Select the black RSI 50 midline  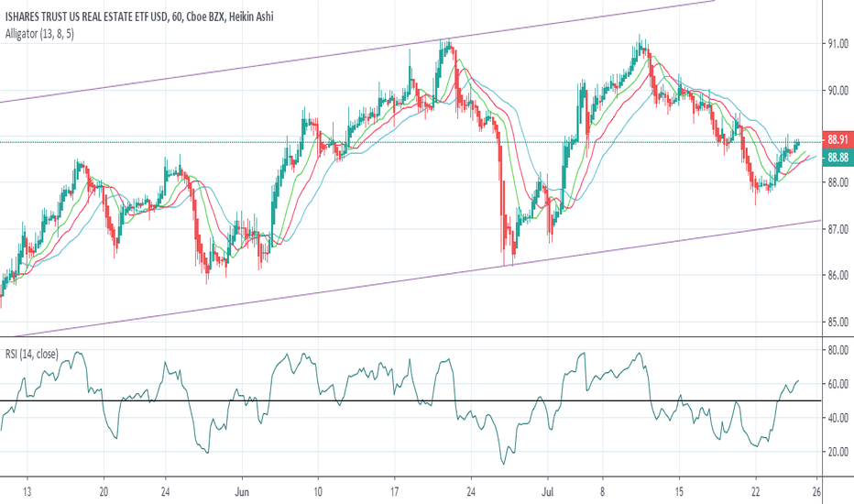pyautogui.click(x=411, y=401)
